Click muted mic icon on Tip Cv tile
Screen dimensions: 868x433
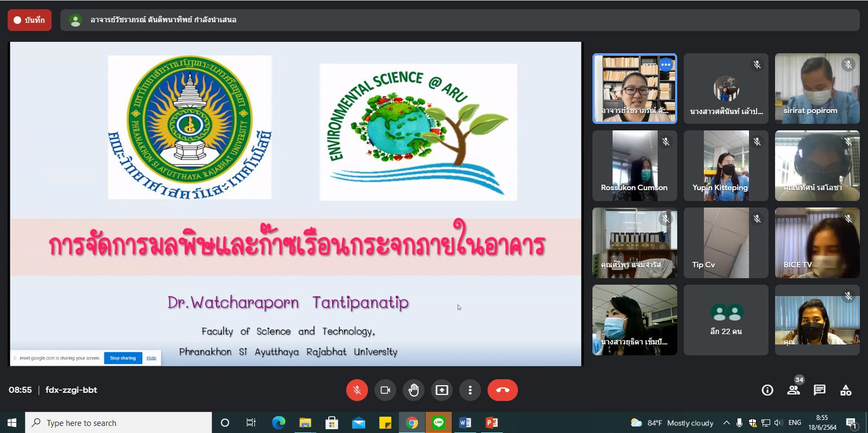(x=757, y=219)
